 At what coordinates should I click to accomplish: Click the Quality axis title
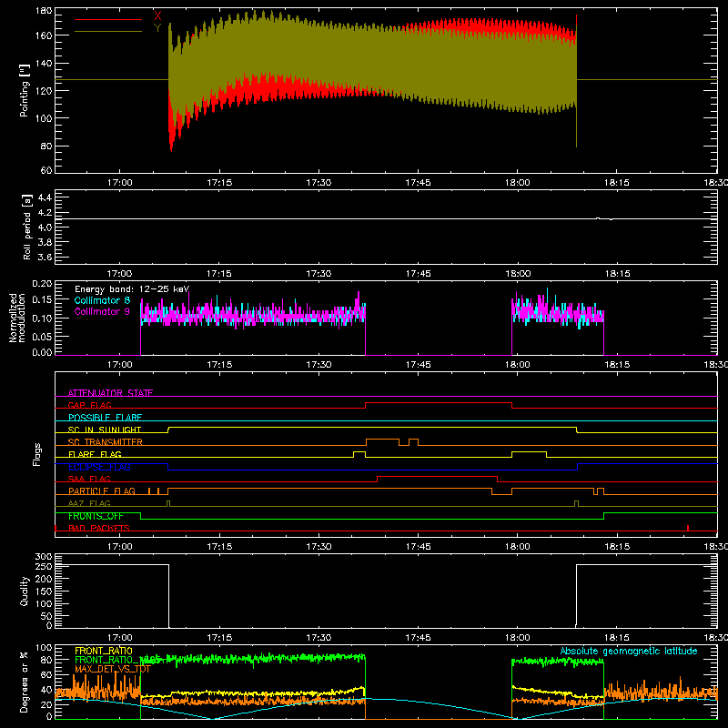pos(25,591)
